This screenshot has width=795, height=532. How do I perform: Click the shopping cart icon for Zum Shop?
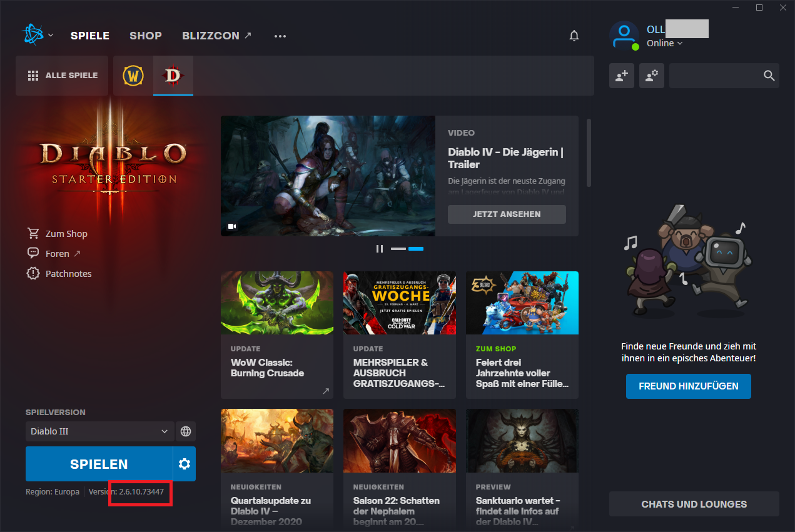[33, 233]
